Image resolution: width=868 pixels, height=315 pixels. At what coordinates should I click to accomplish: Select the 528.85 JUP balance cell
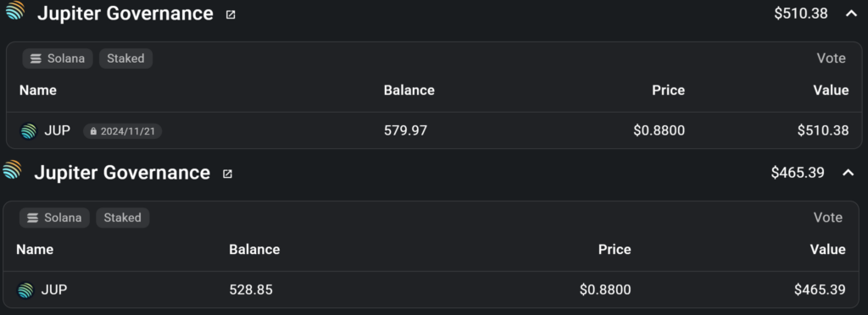click(x=251, y=290)
